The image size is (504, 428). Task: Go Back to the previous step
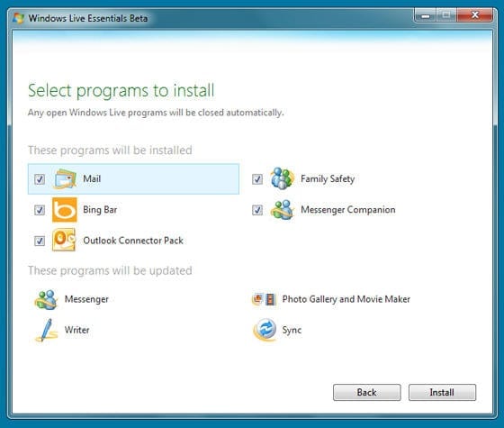367,392
